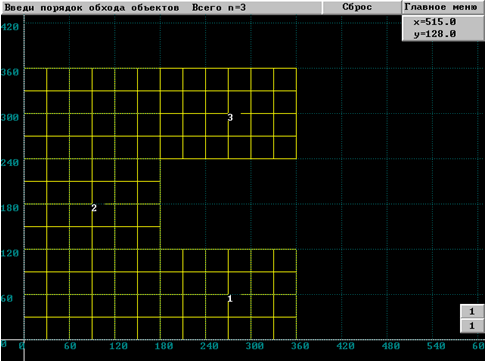Select object marker 1 on the grid

pyautogui.click(x=230, y=299)
